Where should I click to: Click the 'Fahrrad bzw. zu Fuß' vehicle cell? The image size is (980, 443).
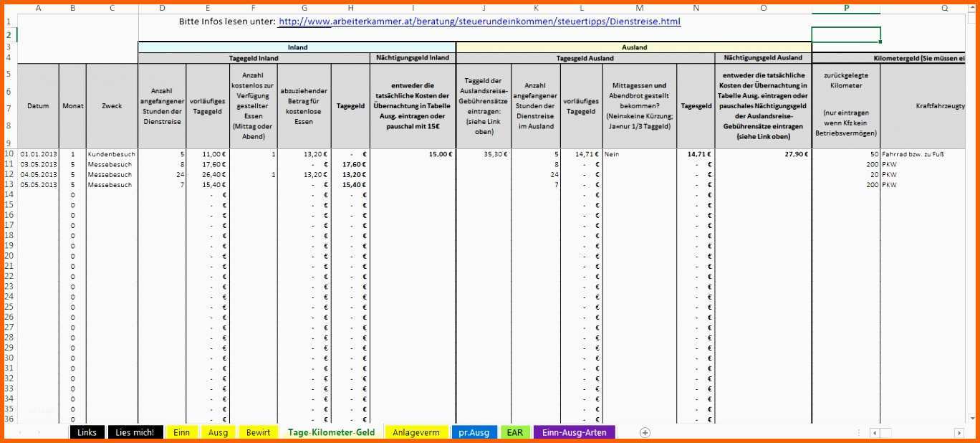click(923, 154)
